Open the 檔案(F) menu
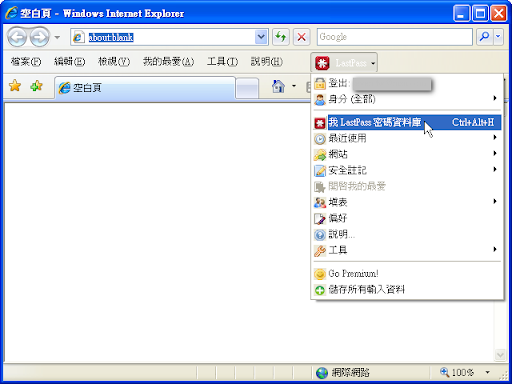The height and width of the screenshot is (384, 512). click(26, 62)
